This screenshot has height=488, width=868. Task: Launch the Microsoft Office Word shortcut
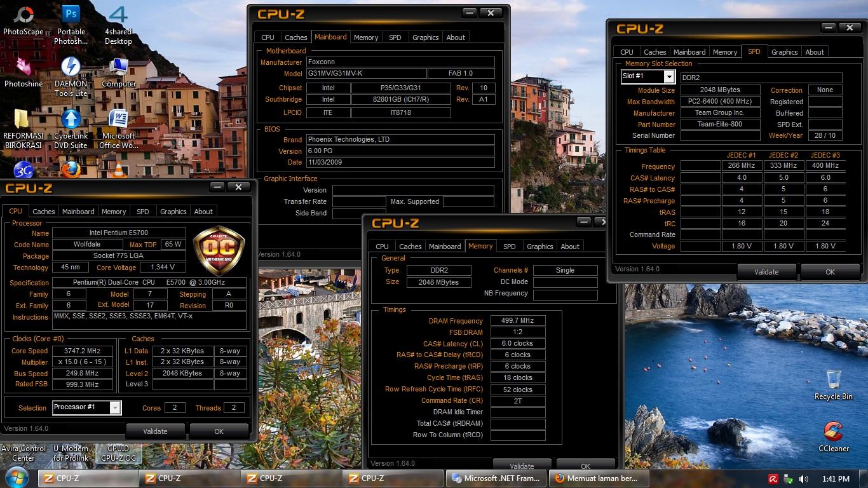[119, 129]
